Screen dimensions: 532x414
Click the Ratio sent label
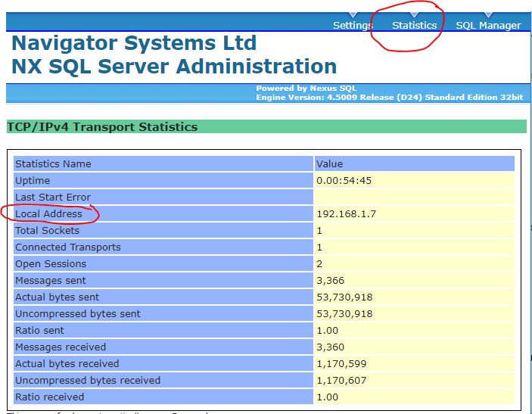pyautogui.click(x=39, y=330)
